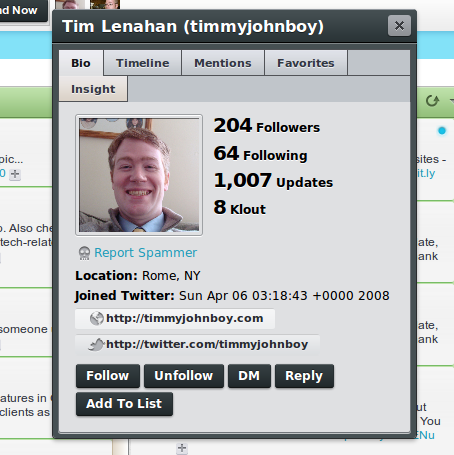Select the Favorites tab
The height and width of the screenshot is (455, 454).
tap(306, 63)
